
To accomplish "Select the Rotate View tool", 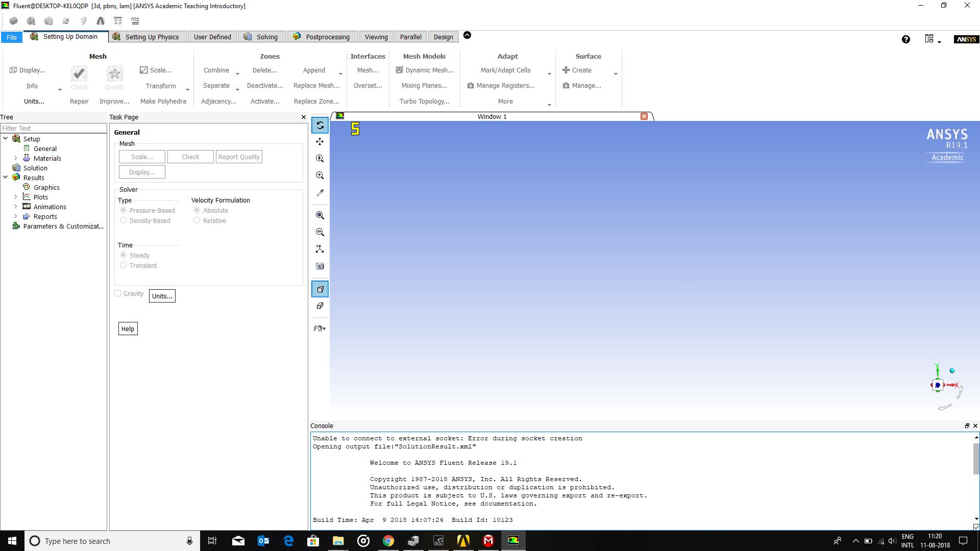I will [320, 126].
